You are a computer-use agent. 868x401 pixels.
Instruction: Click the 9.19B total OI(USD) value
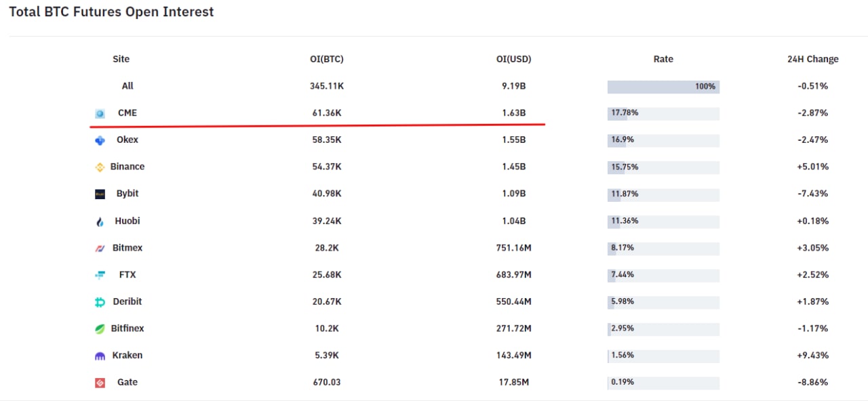click(513, 86)
